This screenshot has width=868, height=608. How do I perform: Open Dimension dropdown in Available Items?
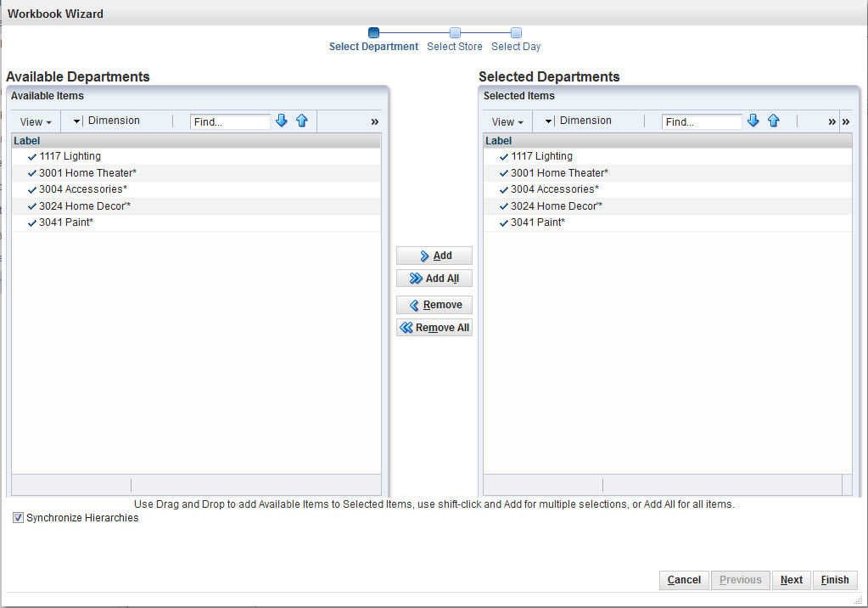[x=77, y=121]
